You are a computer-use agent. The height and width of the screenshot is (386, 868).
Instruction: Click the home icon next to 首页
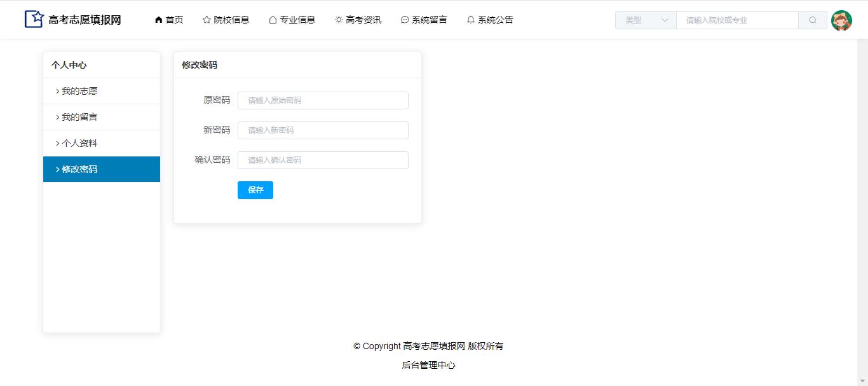click(x=158, y=20)
